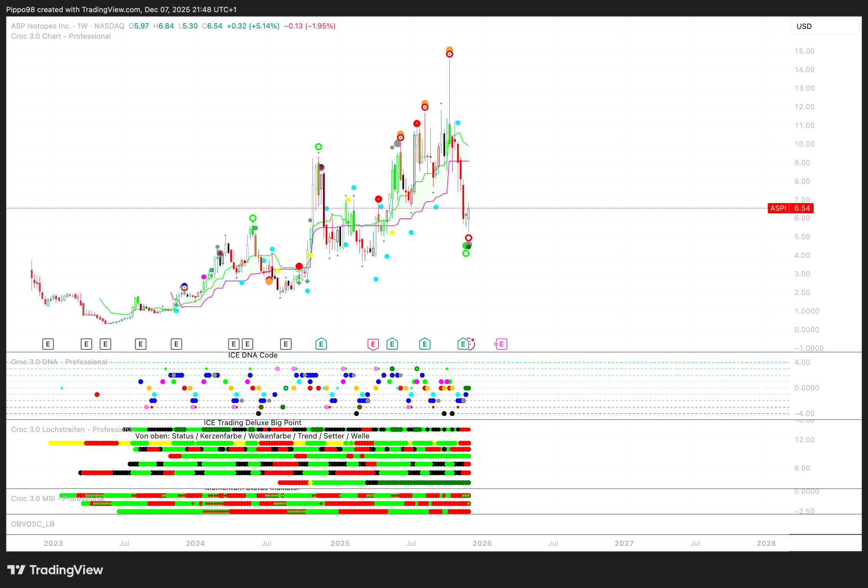868x588 pixels.
Task: Expand the Croc 3.0 Chart - Professional legend
Action: 61,36
